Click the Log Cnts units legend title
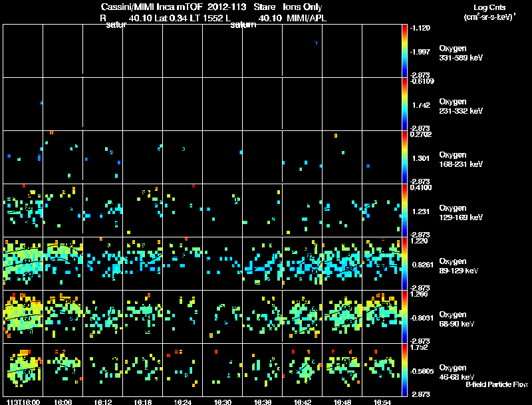 point(489,12)
